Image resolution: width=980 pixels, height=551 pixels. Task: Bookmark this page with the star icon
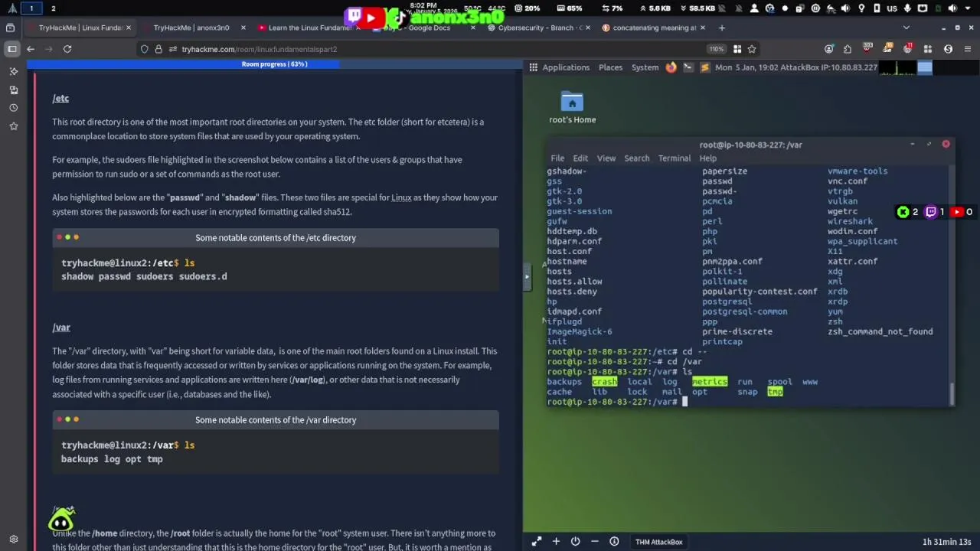tap(752, 49)
